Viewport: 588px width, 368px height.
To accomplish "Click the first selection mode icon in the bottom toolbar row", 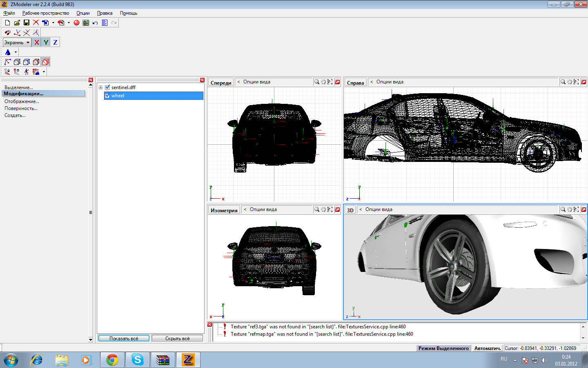I will [7, 72].
